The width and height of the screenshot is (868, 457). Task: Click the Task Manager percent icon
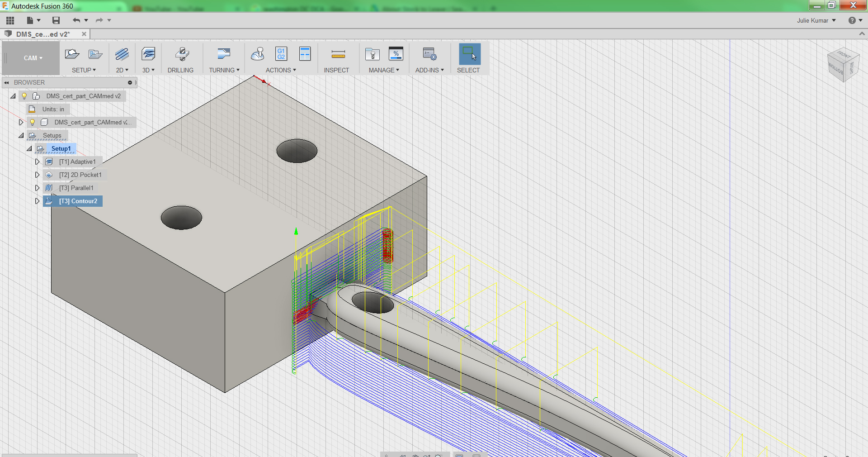[x=396, y=54]
